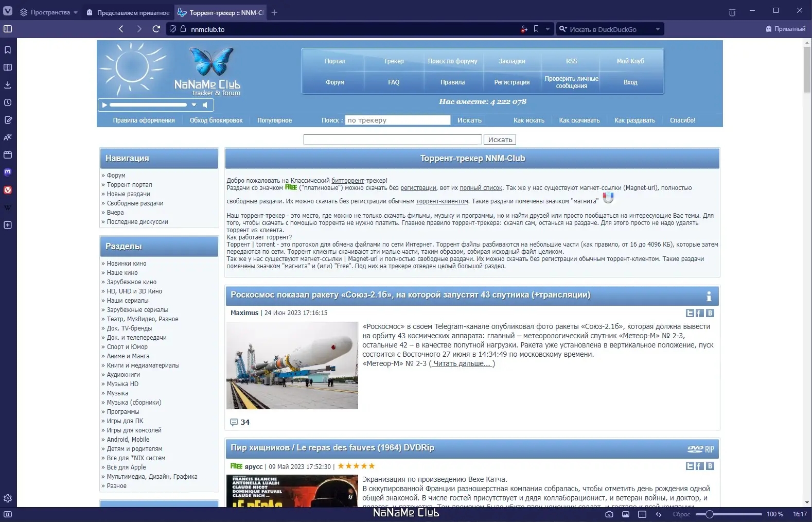This screenshot has height=522, width=812.
Task: Toggle the side panel visibility button
Action: (8, 29)
